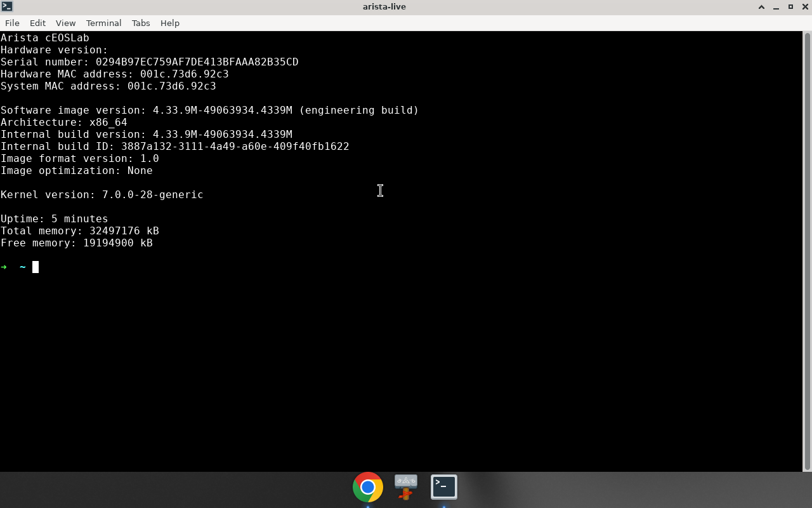Screen dimensions: 812x508
Task: Click the "Uptime: 5 minutes" line
Action: 55,219
